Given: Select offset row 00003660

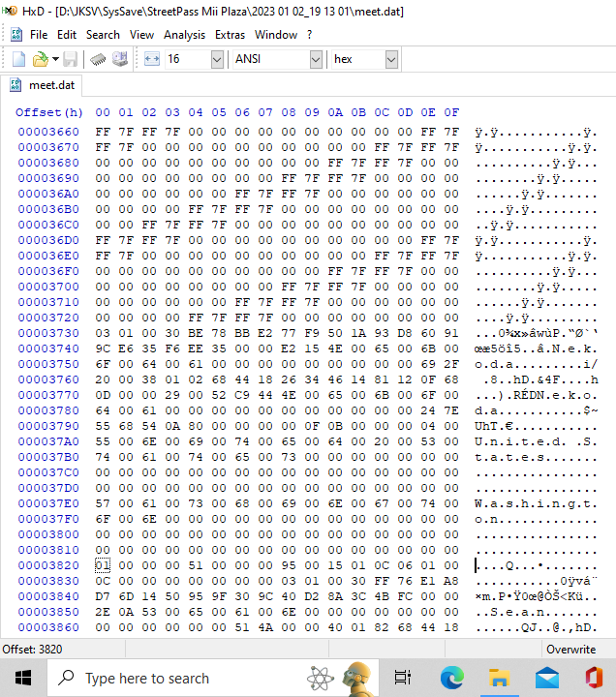Looking at the screenshot, I should click(48, 132).
